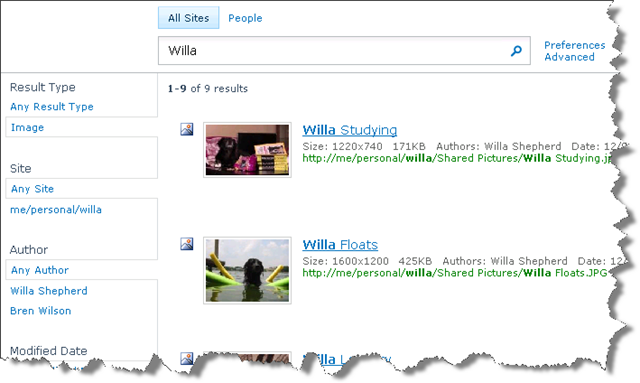Click image file icon of third result
This screenshot has width=640, height=383.
(187, 358)
